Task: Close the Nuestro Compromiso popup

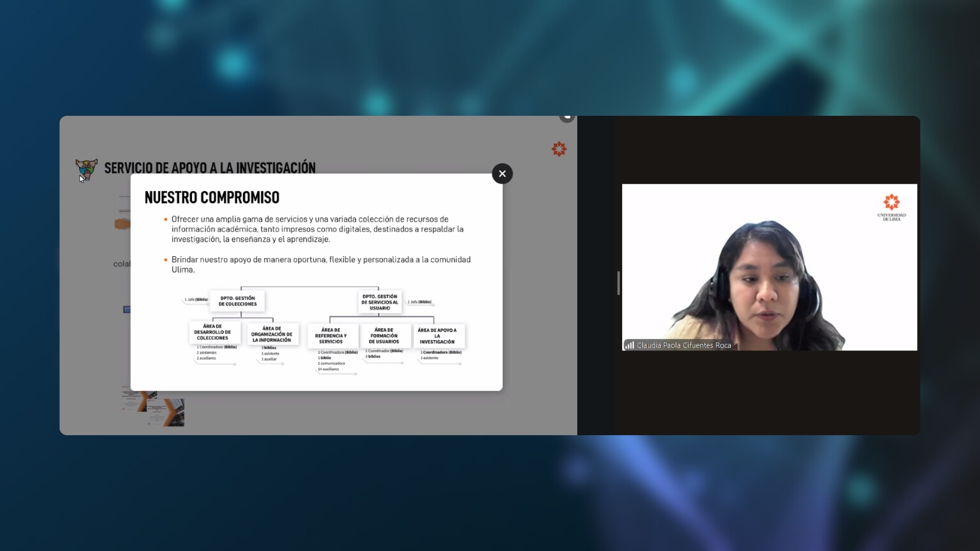Action: 502,174
